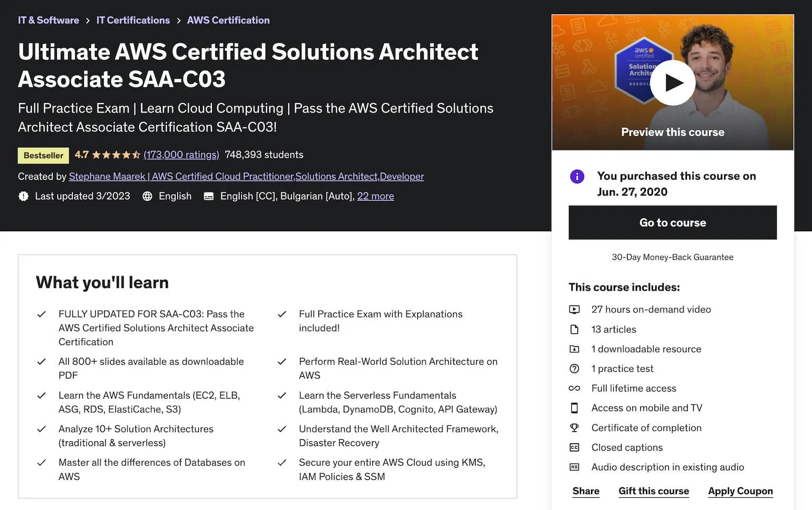
Task: Click the articles document icon
Action: point(574,329)
